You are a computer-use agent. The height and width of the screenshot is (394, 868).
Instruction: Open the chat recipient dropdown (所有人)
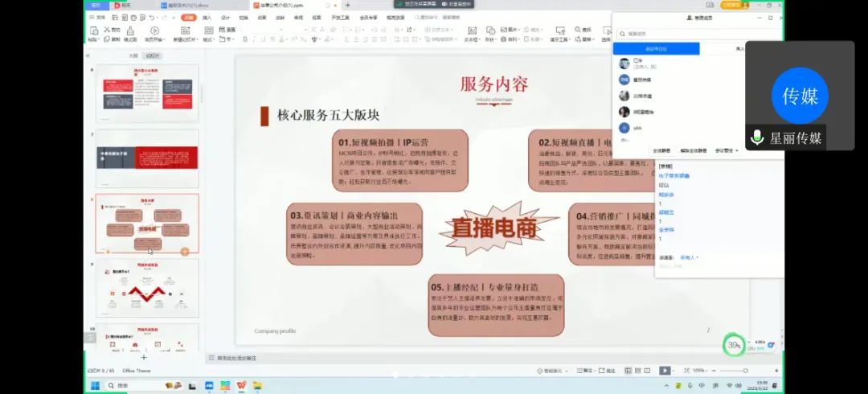(690, 258)
